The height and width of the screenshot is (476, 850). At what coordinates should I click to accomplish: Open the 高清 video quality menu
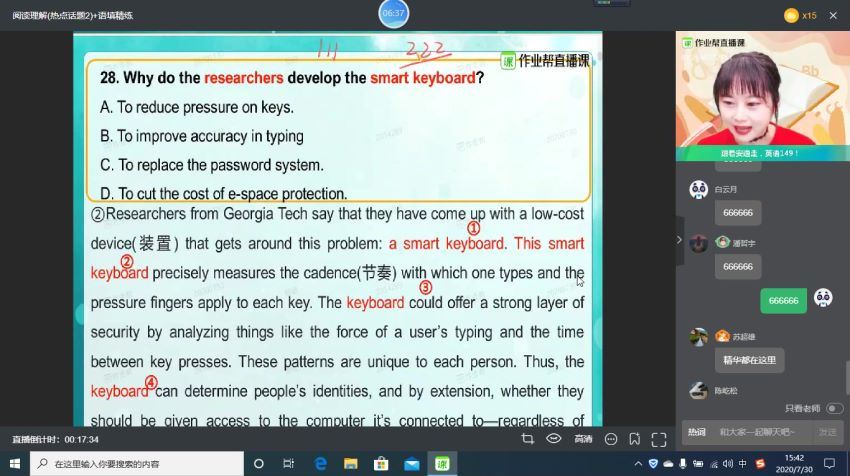click(x=583, y=439)
